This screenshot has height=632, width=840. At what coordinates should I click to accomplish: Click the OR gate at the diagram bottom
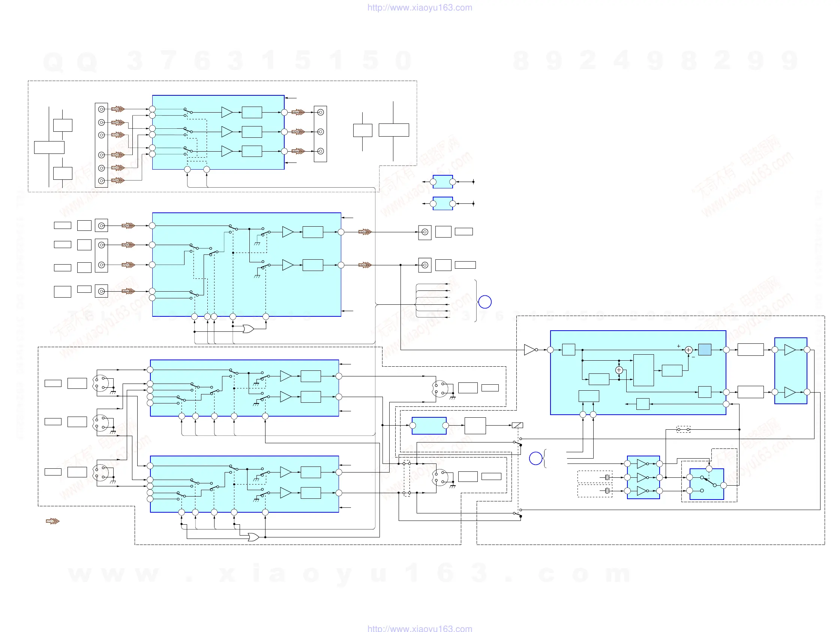[x=253, y=537]
